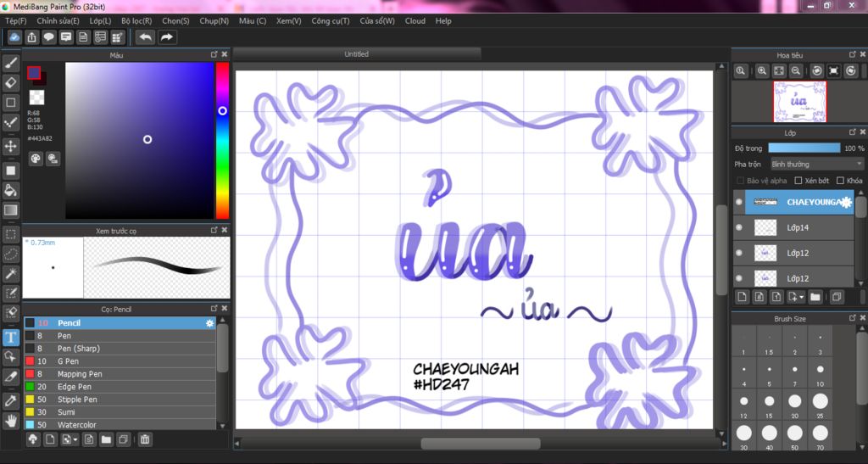Select the Magic Wand tool
Viewport: 868px width, 464px height.
tap(10, 273)
